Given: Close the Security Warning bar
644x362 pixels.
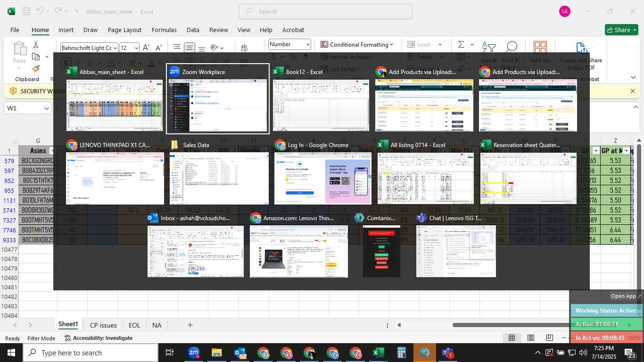Looking at the screenshot, I should point(633,91).
